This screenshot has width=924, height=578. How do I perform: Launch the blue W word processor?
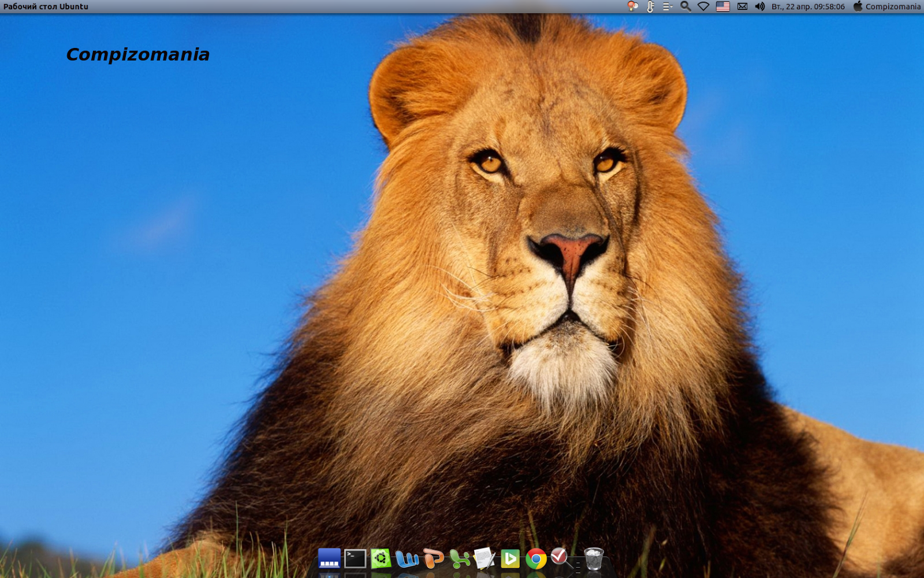pyautogui.click(x=407, y=559)
